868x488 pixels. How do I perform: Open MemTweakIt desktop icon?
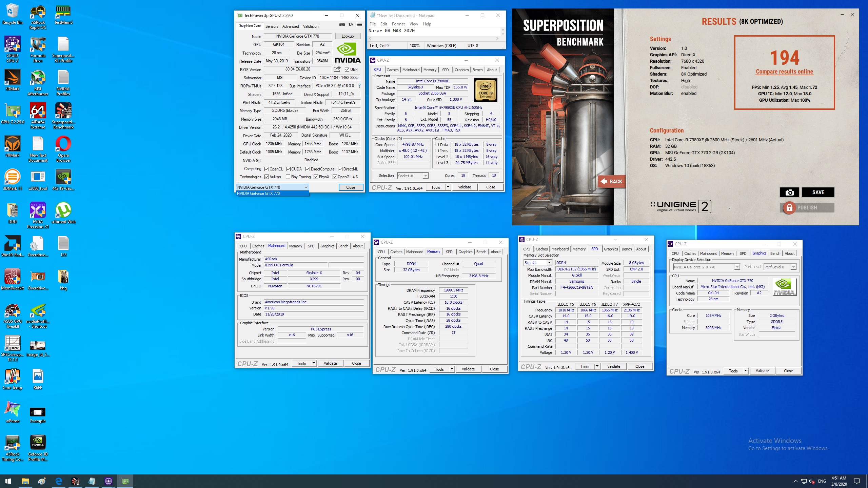click(x=13, y=279)
